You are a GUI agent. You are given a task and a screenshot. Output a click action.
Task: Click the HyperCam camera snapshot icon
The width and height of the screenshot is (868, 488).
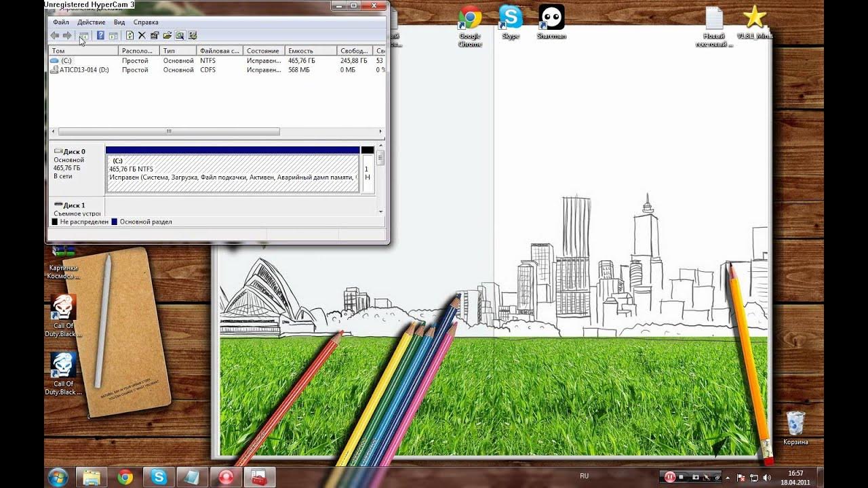695,477
